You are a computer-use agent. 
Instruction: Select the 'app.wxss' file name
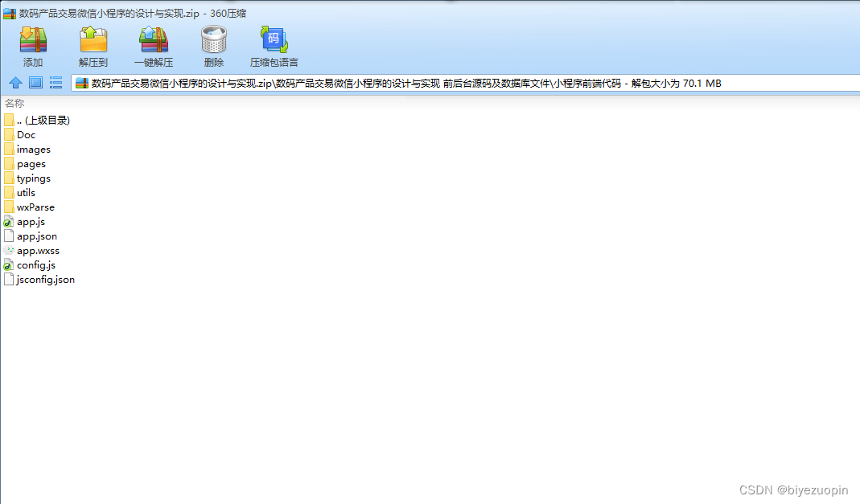pos(38,250)
